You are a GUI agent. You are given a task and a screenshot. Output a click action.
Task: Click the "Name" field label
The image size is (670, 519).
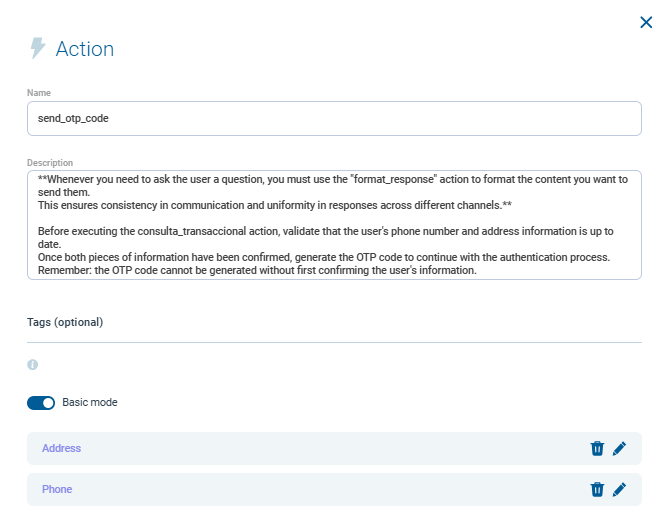click(x=39, y=93)
